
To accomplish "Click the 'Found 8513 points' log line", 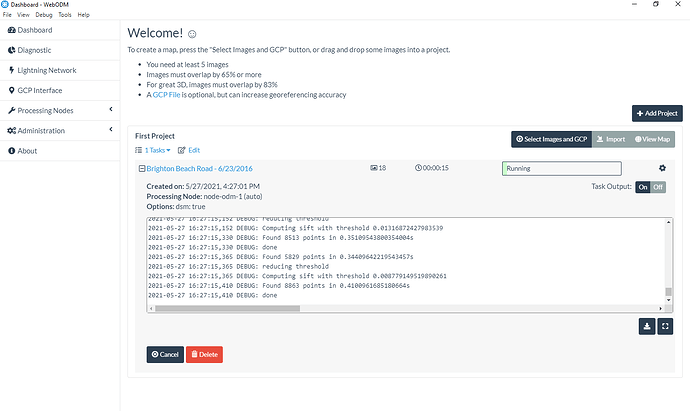I will [281, 238].
